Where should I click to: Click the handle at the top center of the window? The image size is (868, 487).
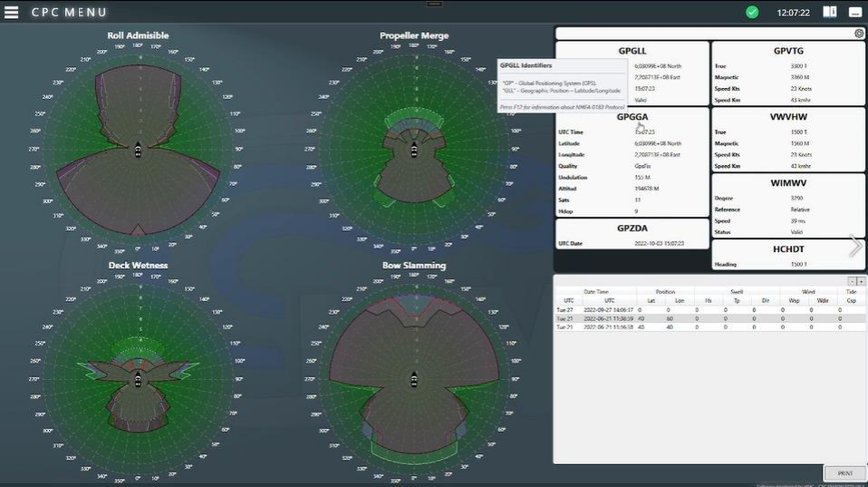434,4
